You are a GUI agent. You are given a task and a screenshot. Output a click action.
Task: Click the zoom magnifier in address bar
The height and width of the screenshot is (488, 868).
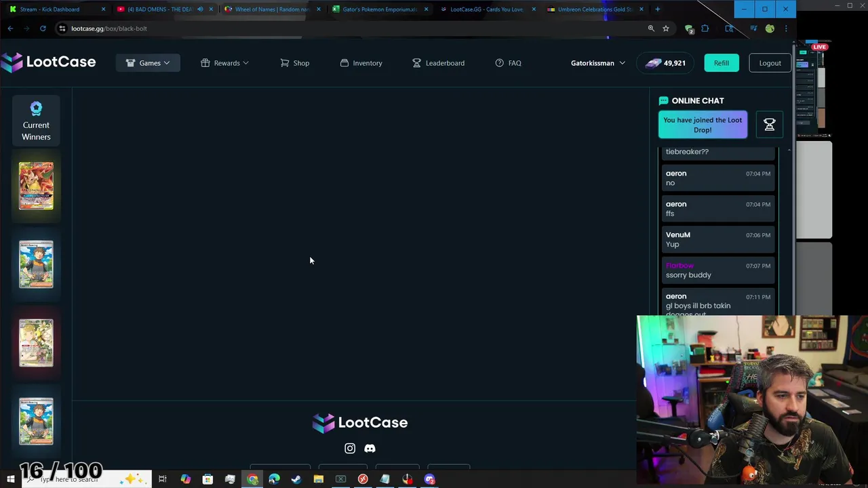tap(651, 28)
